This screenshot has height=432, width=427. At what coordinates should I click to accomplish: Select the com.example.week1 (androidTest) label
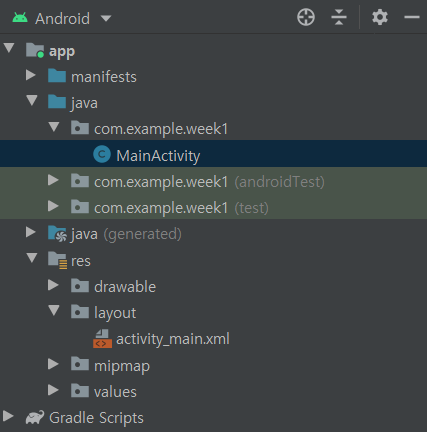click(x=209, y=182)
